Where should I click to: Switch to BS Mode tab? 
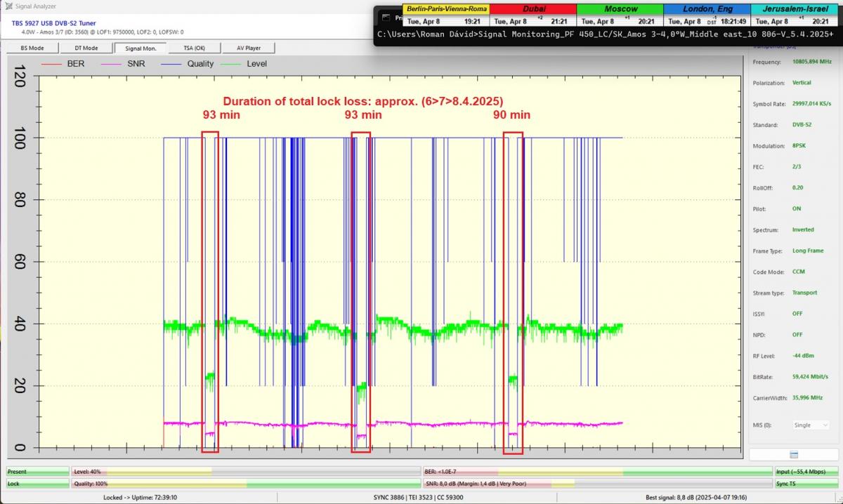(x=32, y=48)
